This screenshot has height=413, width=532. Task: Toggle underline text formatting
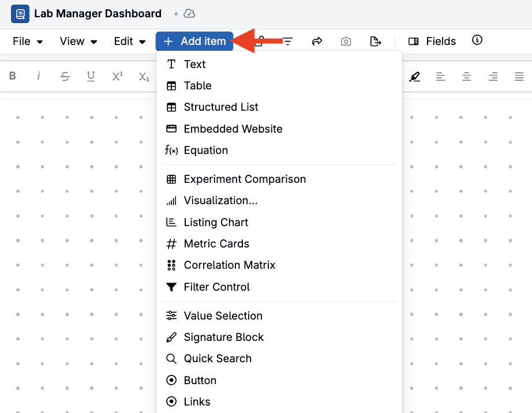coord(91,76)
